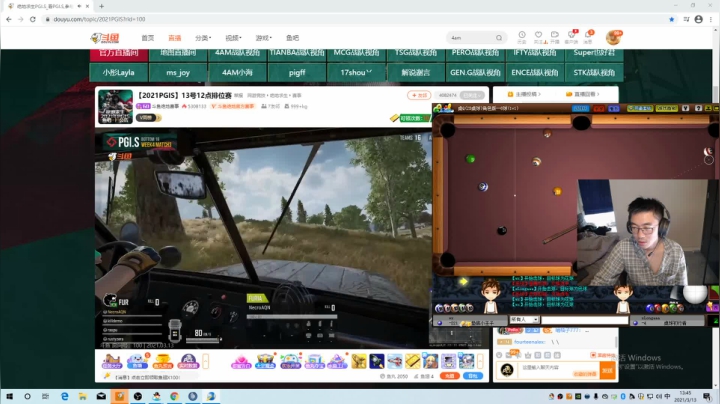This screenshot has width=720, height=404.
Task: Open the user avatar in header
Action: tap(613, 38)
